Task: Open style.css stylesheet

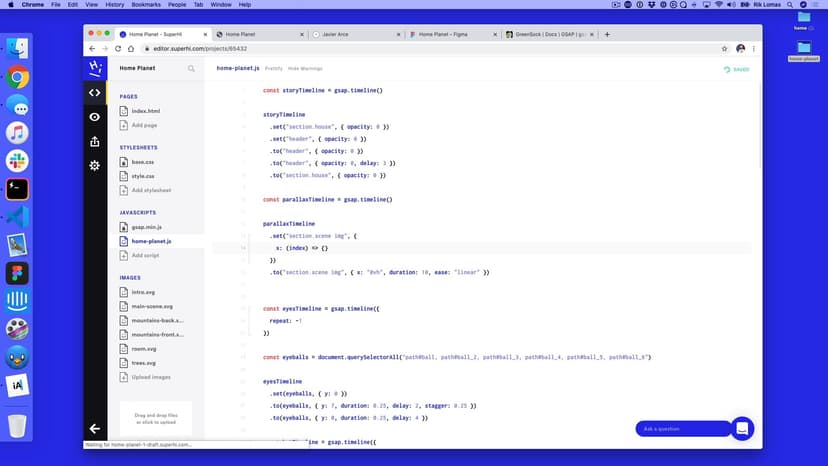Action: [x=143, y=176]
